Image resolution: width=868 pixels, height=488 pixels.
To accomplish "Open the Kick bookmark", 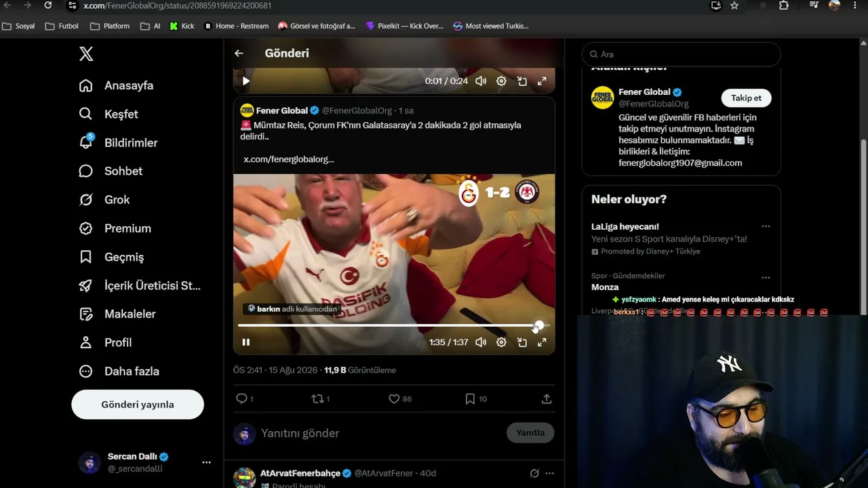I will coord(182,26).
